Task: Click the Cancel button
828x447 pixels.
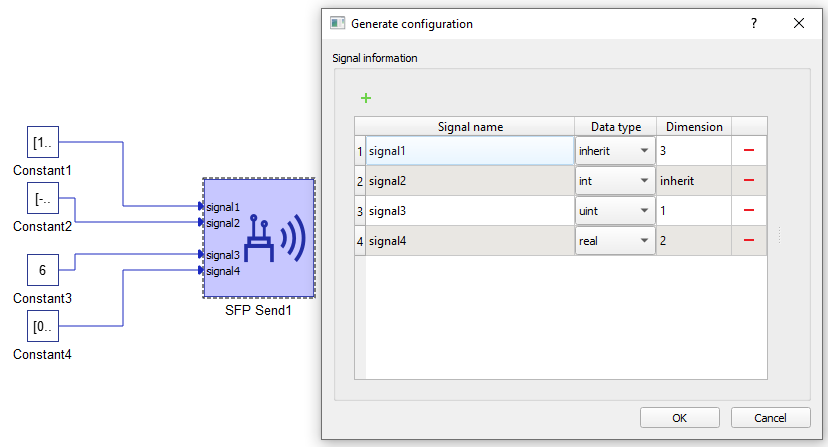Action: (x=770, y=417)
